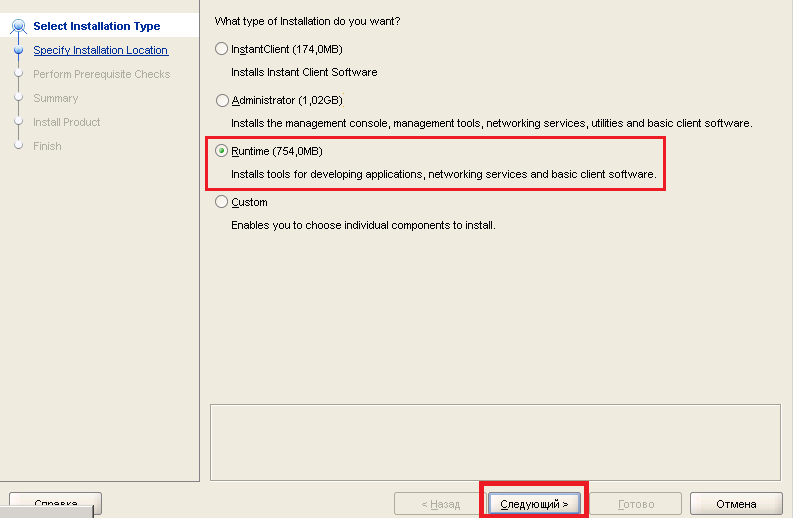Click the step bullet next to Summary

19,97
